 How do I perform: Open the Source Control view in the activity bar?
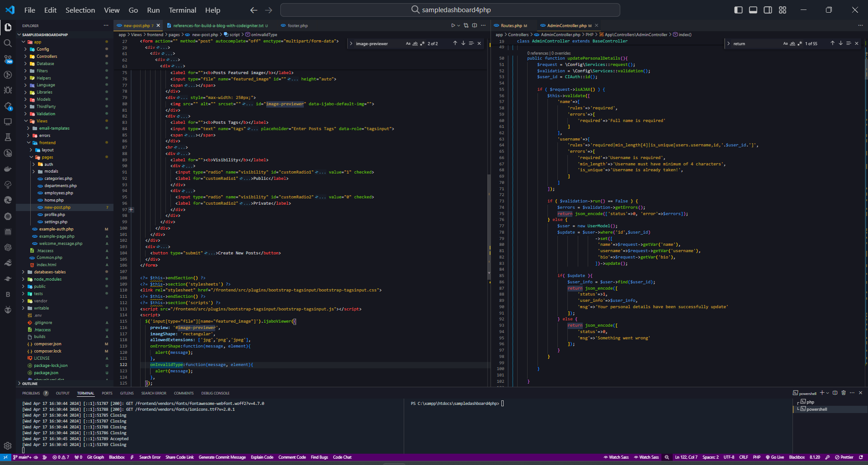pos(8,59)
